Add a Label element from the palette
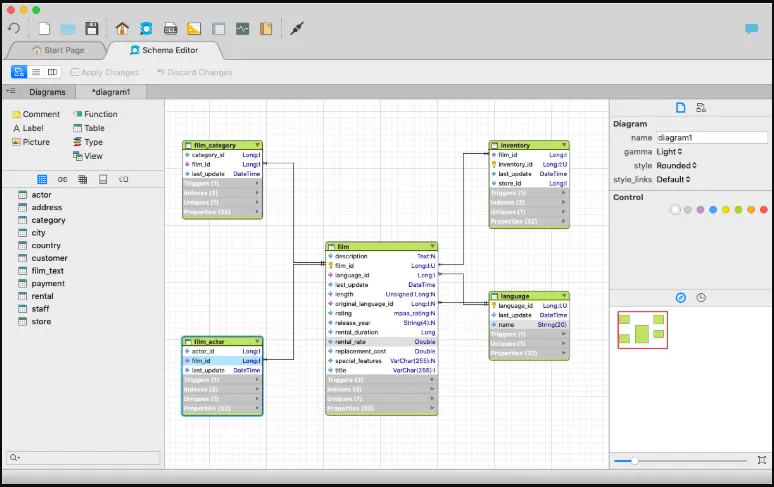774x487 pixels. click(28, 128)
